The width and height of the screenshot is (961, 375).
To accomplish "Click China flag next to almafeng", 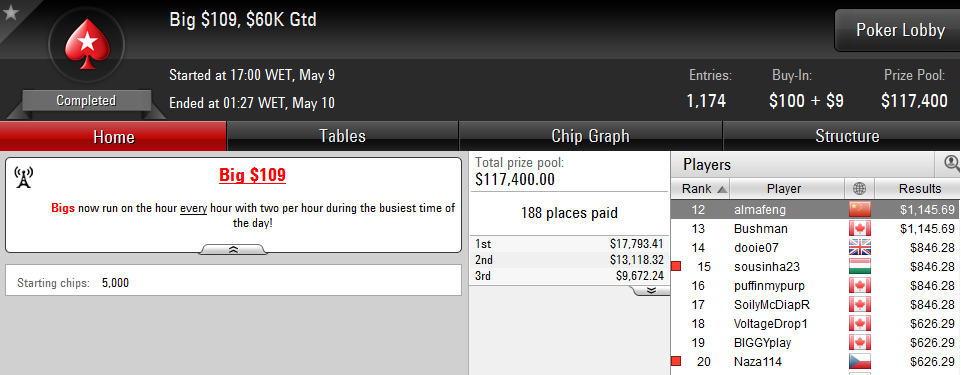I will click(x=859, y=210).
